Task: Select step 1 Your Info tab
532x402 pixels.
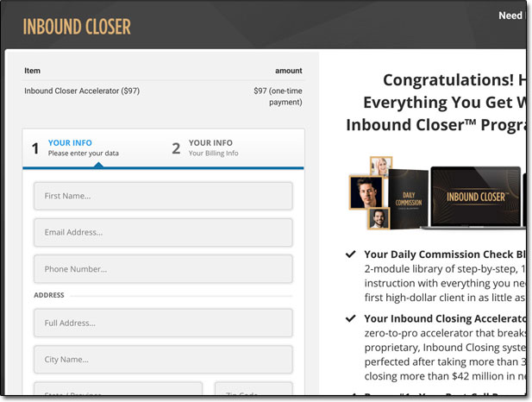Action: point(77,148)
